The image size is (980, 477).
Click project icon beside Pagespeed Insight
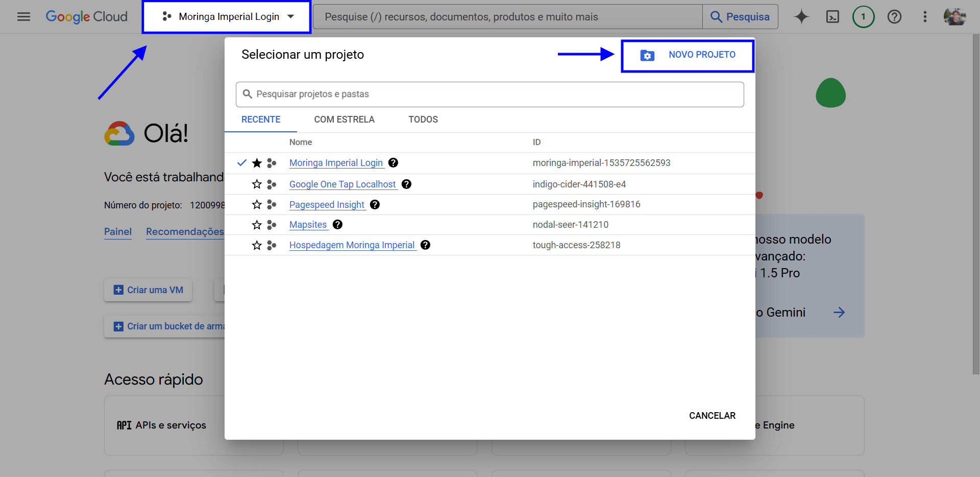pos(272,205)
